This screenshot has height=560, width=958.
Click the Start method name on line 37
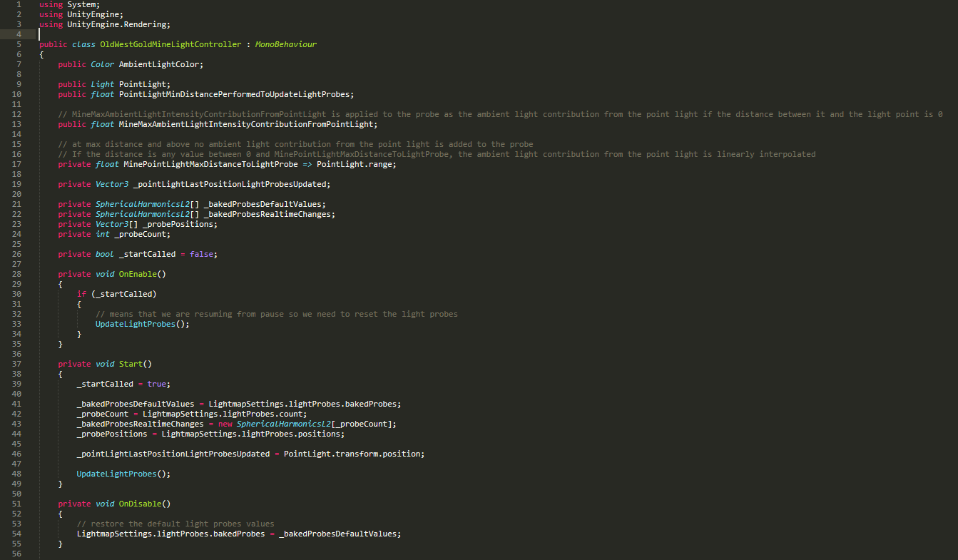(131, 364)
